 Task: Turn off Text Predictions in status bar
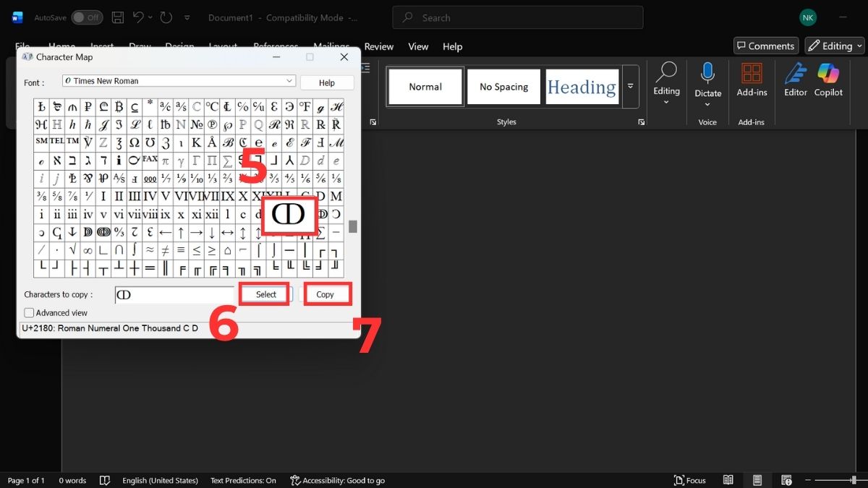[242, 480]
